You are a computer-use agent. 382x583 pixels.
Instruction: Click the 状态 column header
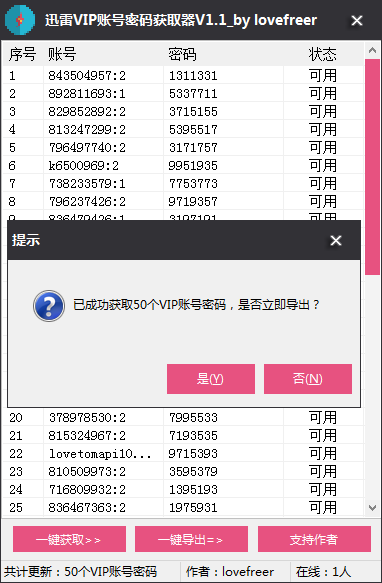coord(322,54)
